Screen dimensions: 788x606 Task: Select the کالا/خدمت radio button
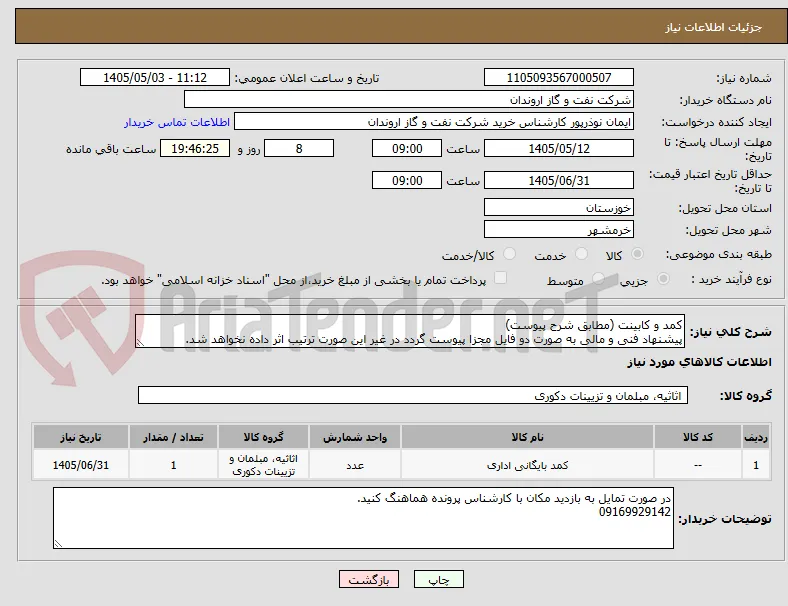[x=509, y=254]
